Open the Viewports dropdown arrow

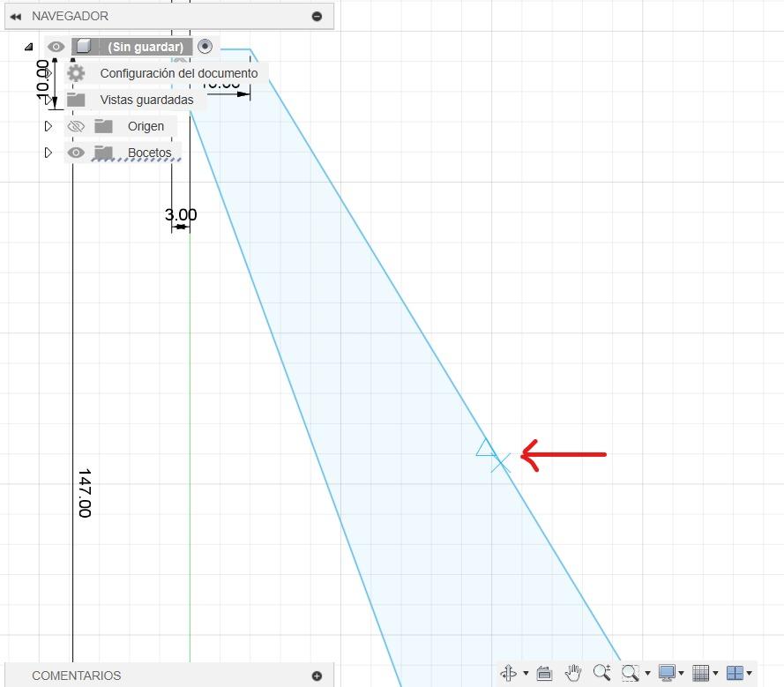click(x=749, y=673)
